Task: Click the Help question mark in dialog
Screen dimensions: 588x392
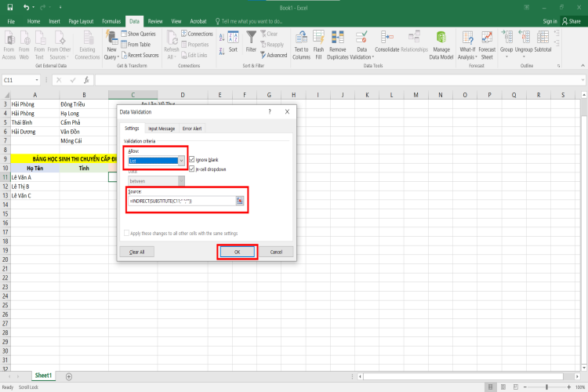Action: [x=270, y=112]
